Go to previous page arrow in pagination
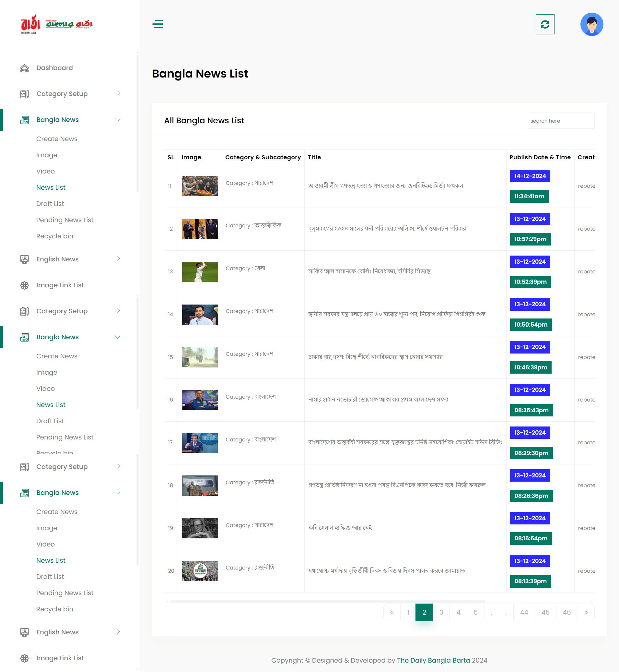619x672 pixels. coord(392,612)
